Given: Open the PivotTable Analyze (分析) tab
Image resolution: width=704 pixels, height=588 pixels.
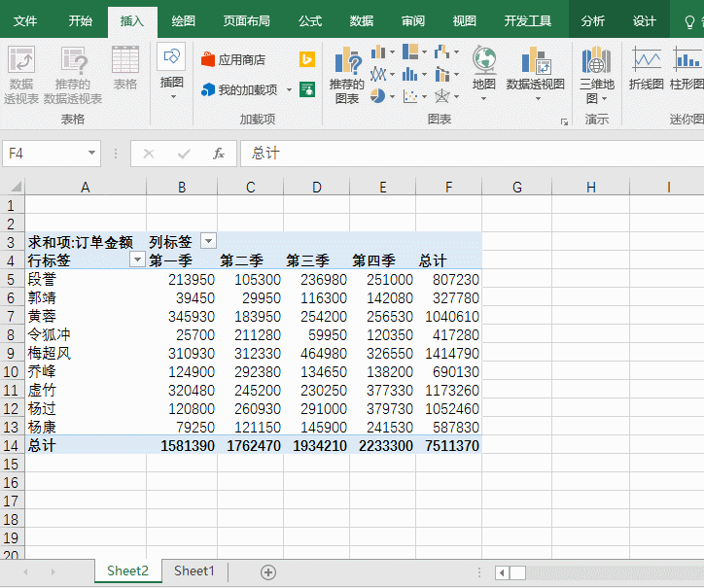Looking at the screenshot, I should (x=592, y=21).
